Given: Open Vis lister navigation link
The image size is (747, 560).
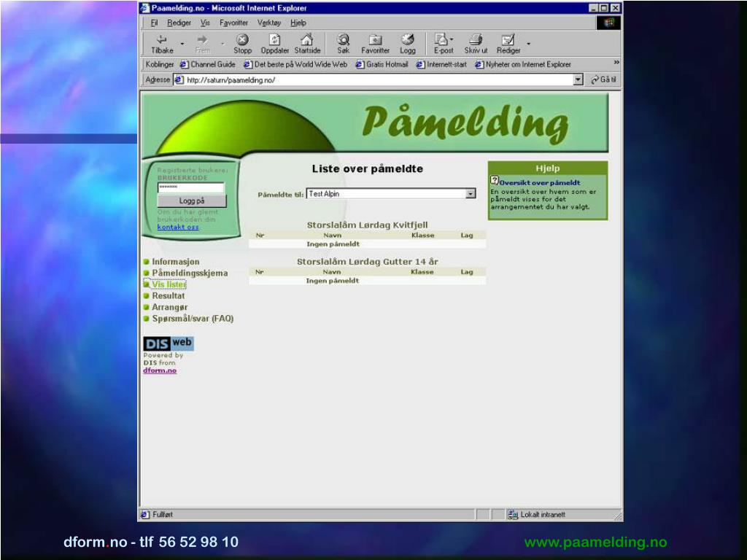Looking at the screenshot, I should click(169, 284).
